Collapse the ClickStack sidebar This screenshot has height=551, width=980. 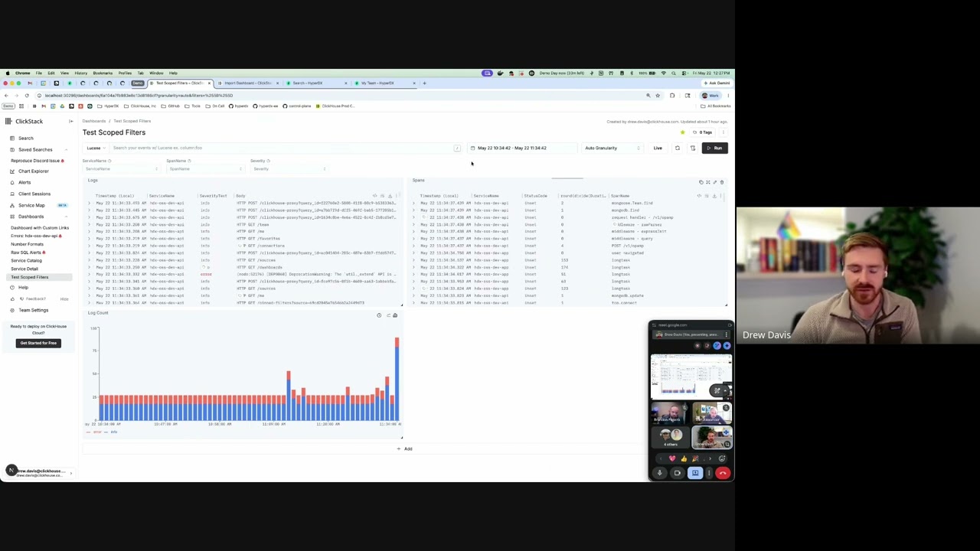70,122
